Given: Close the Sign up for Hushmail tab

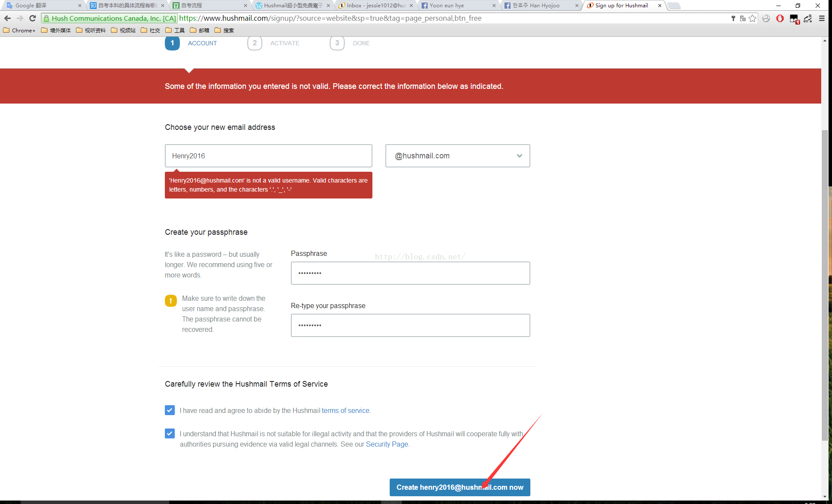Looking at the screenshot, I should [660, 6].
